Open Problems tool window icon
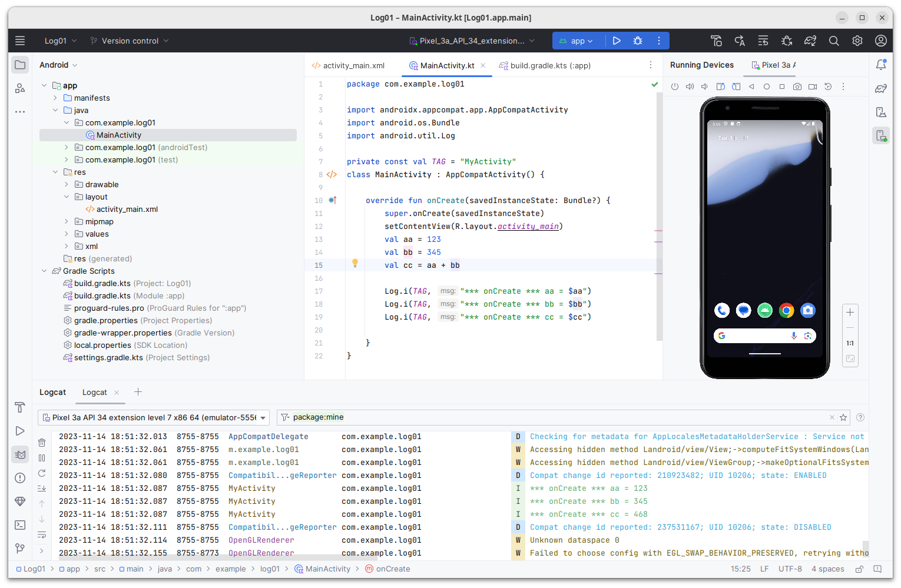Screen dimensions: 901x588 (20, 478)
